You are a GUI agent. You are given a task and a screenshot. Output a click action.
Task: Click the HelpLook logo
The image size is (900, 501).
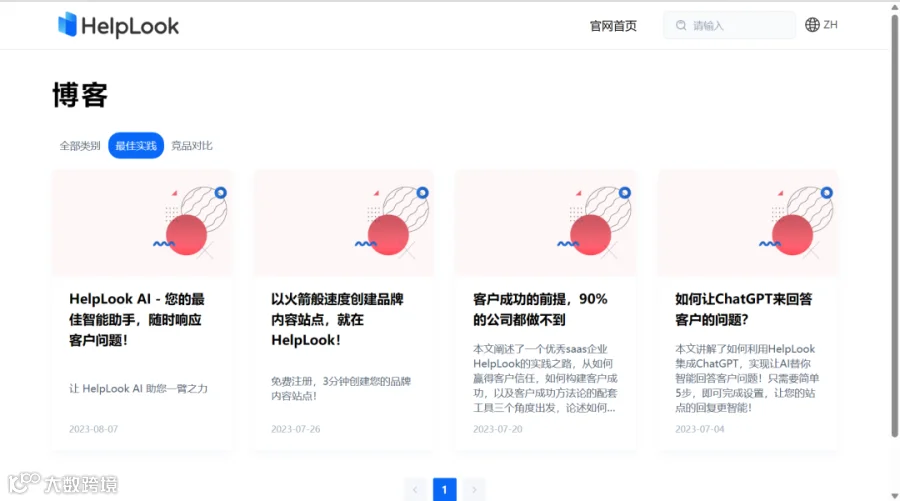click(118, 25)
